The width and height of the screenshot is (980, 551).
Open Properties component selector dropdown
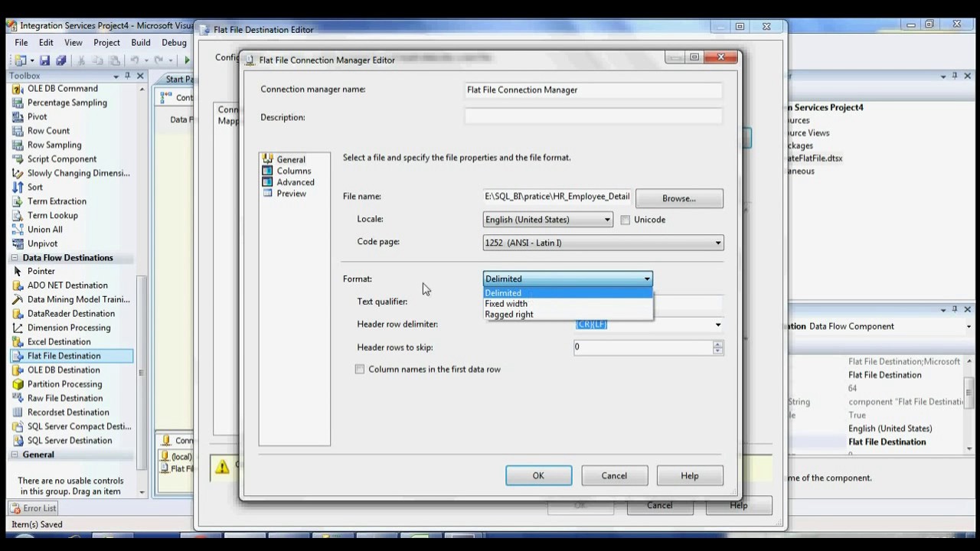coord(969,326)
